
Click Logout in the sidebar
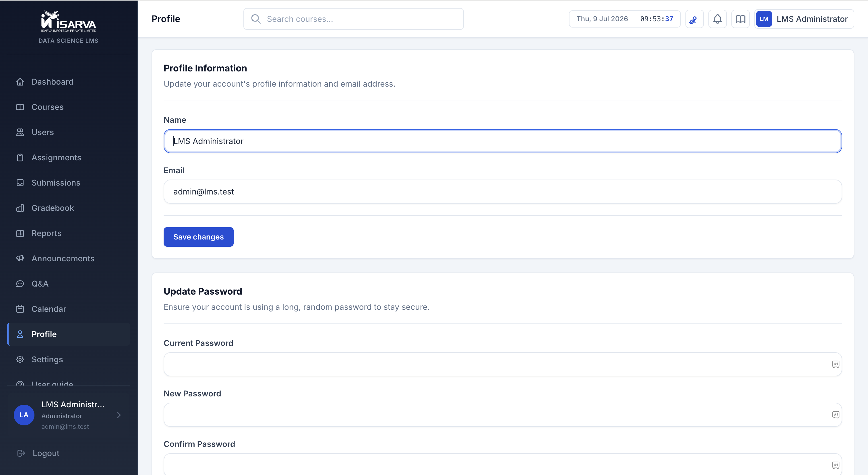pyautogui.click(x=46, y=453)
